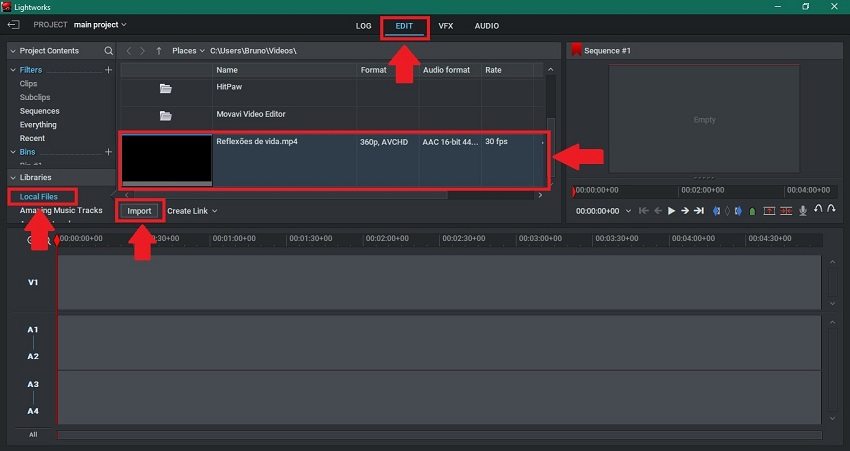Click the plus icon next to Filters
Image resolution: width=850 pixels, height=451 pixels.
tap(109, 70)
